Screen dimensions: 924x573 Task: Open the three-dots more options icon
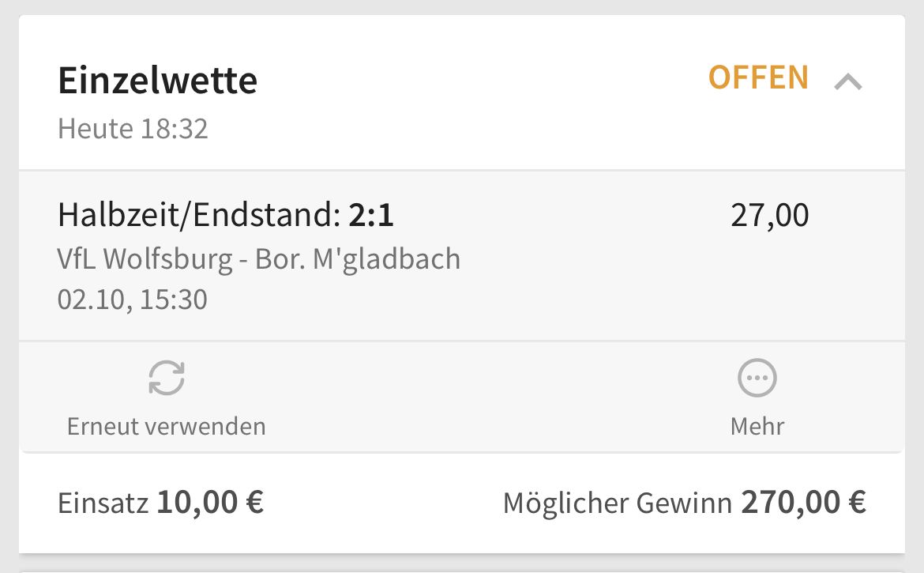pos(757,377)
